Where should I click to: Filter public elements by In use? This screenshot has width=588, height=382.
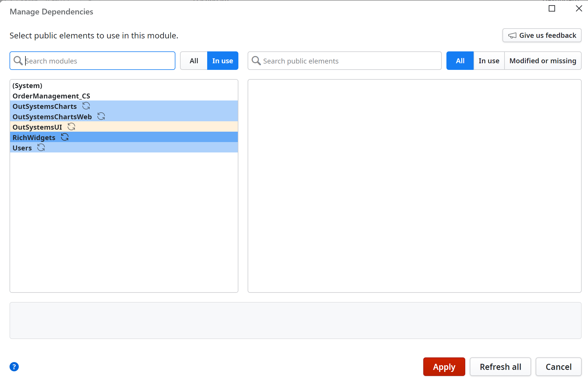pos(489,61)
